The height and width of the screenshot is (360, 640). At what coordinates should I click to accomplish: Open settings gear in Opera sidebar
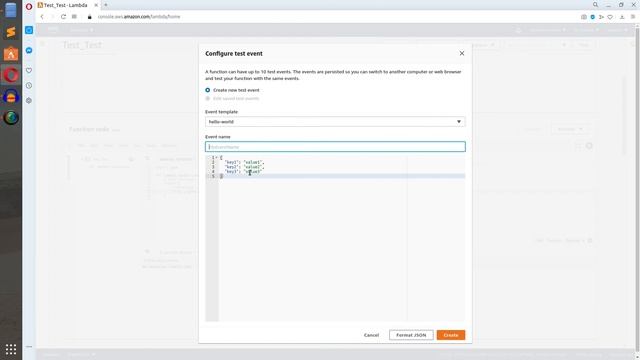tap(29, 100)
